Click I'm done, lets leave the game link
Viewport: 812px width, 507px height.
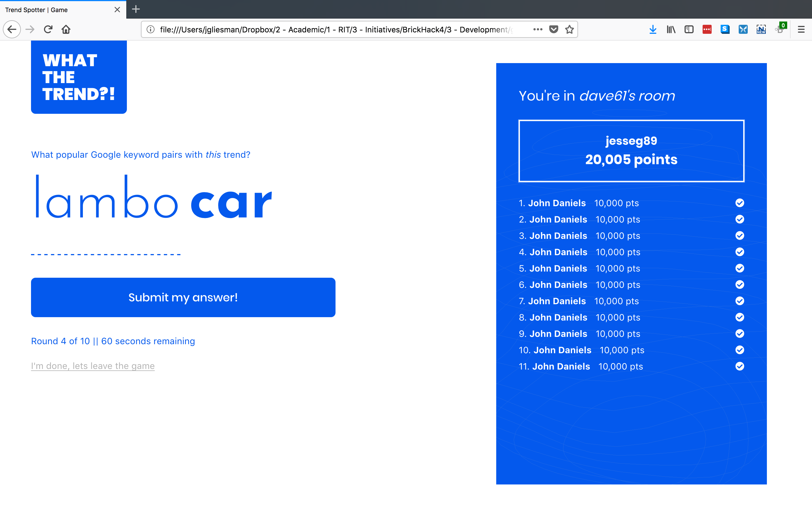pyautogui.click(x=92, y=366)
